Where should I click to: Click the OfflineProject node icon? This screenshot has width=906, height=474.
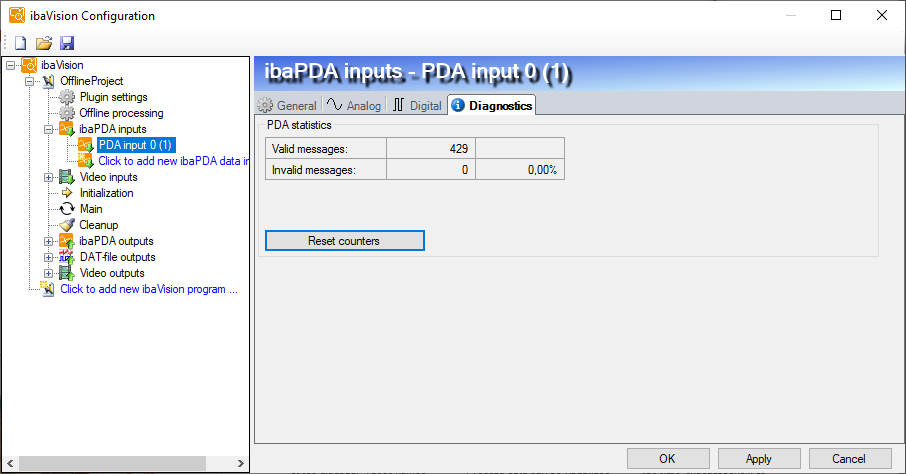pyautogui.click(x=49, y=81)
